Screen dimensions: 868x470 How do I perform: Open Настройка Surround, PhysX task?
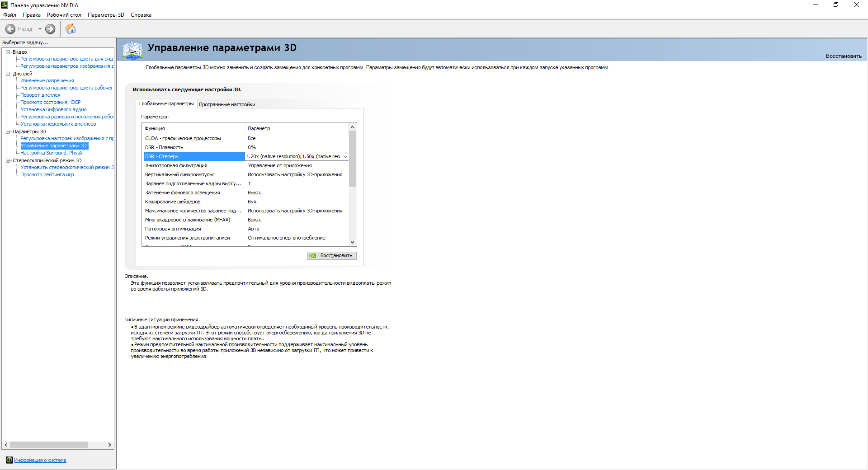click(52, 153)
